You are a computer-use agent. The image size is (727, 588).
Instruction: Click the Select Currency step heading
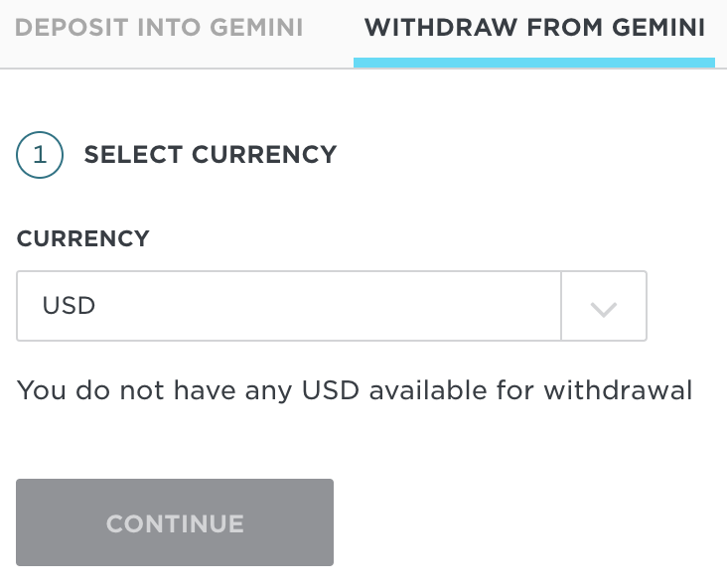211,155
